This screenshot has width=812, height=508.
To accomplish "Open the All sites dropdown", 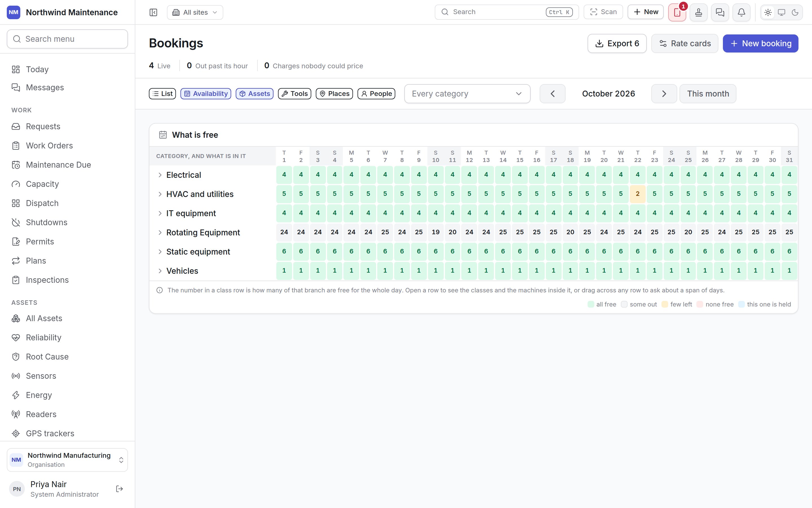I will pos(195,12).
